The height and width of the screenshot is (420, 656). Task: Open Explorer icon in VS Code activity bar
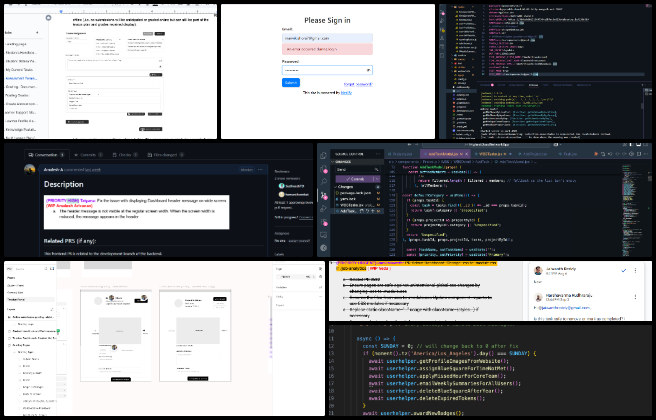coord(323,157)
